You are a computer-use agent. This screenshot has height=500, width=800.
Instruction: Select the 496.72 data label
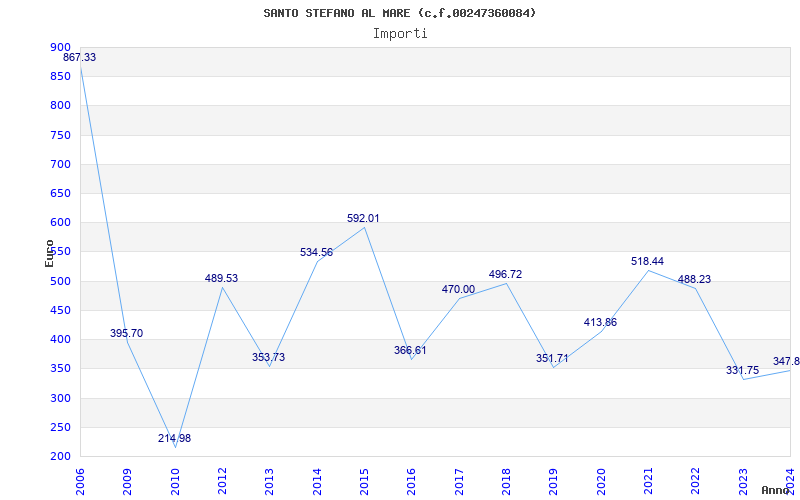coord(506,274)
